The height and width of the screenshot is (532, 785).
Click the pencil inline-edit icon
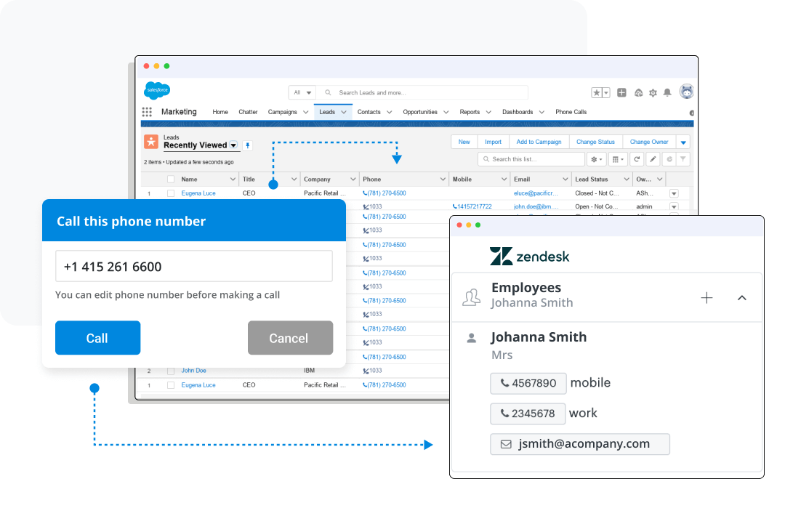[x=653, y=159]
